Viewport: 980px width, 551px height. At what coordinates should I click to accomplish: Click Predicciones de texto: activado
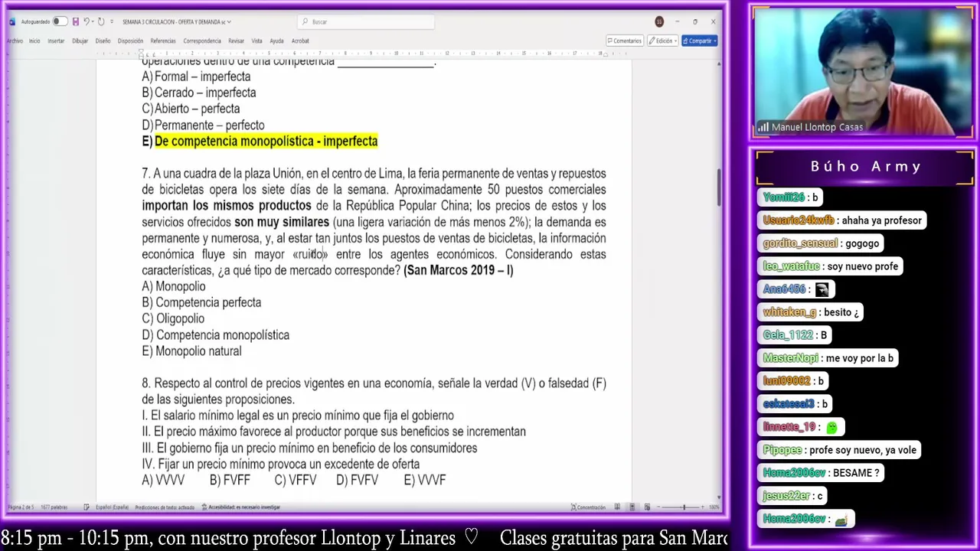pyautogui.click(x=165, y=507)
